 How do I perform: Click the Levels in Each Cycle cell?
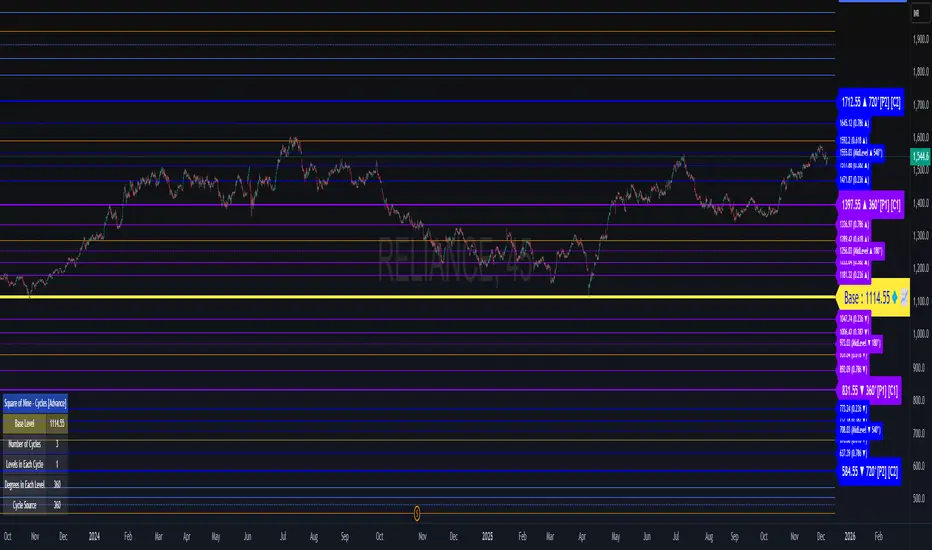[x=24, y=464]
